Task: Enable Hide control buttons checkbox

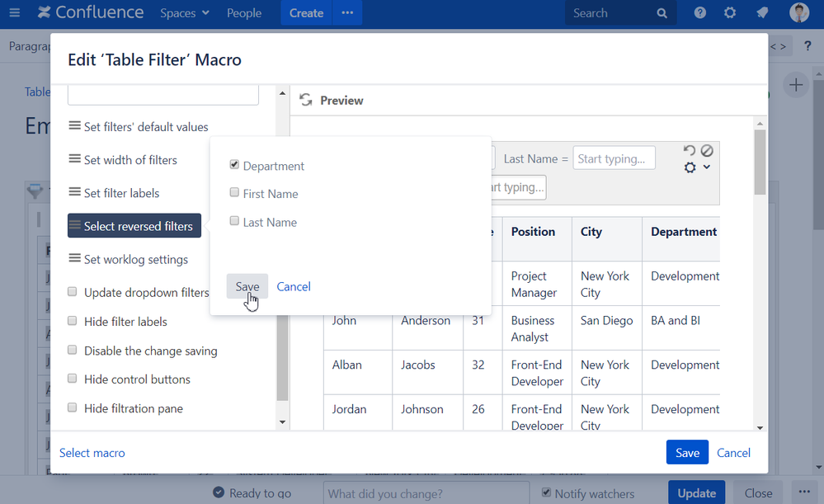Action: pos(73,379)
